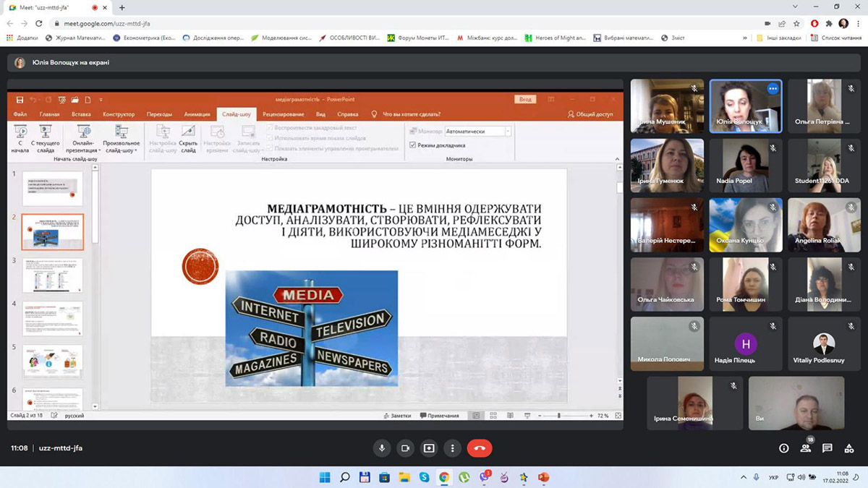
Task: Open meeting details info icon
Action: tap(783, 448)
